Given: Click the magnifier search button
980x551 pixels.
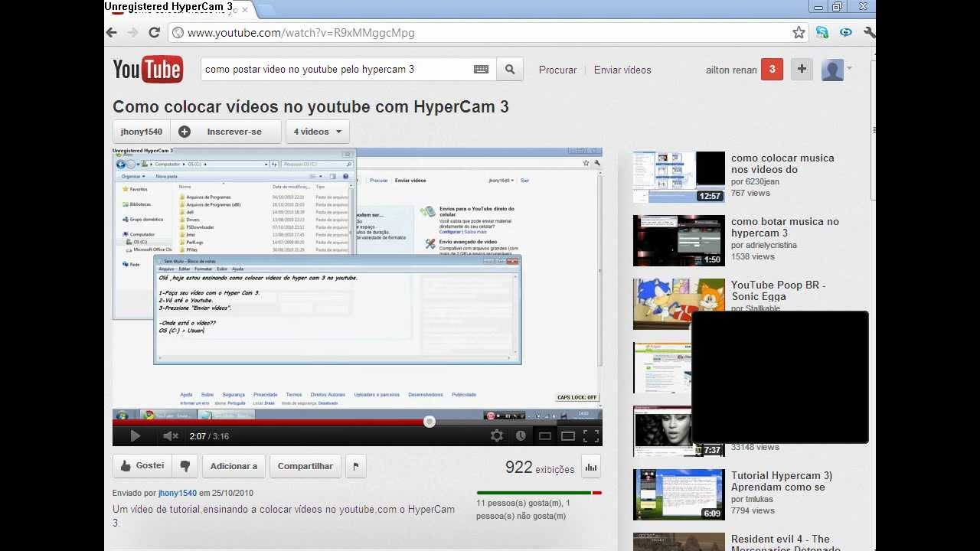Looking at the screenshot, I should tap(510, 69).
